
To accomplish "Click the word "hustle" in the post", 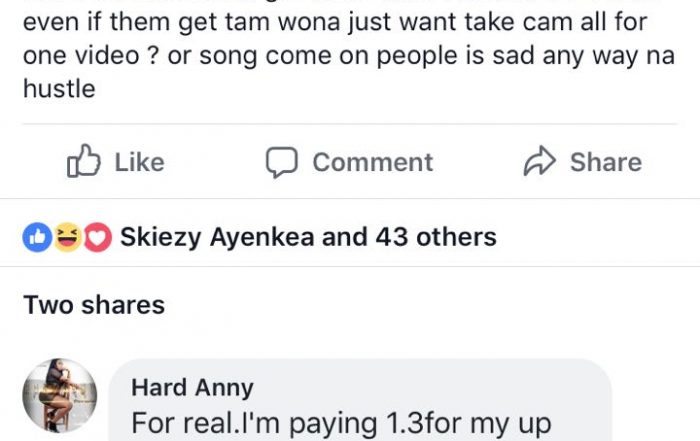I will [x=59, y=90].
